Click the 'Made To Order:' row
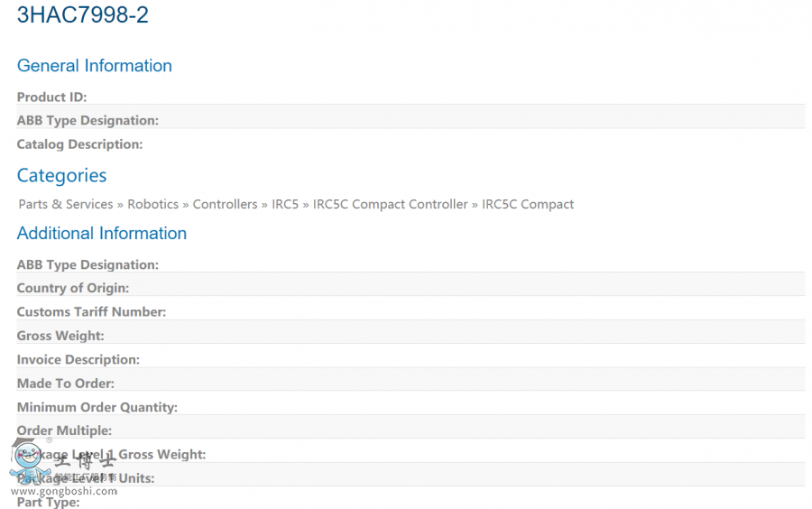The image size is (812, 509). (65, 383)
